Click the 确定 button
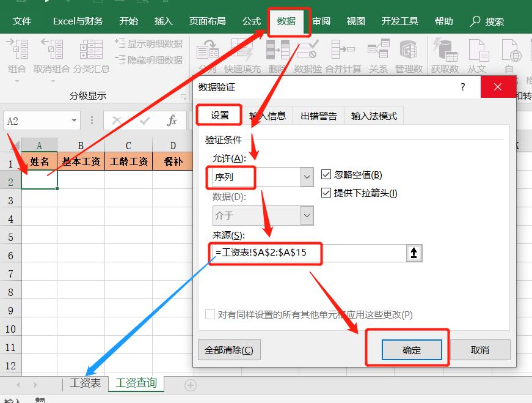 click(x=412, y=350)
